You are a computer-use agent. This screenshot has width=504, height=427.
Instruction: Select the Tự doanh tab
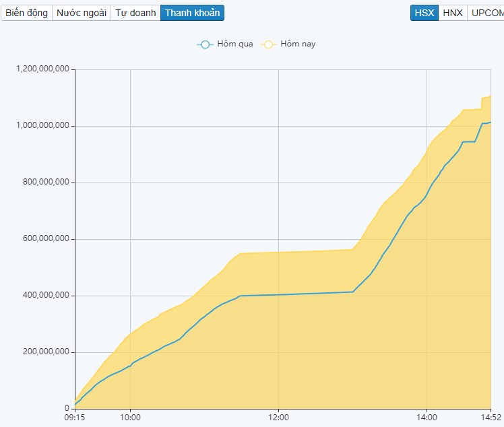[x=135, y=13]
